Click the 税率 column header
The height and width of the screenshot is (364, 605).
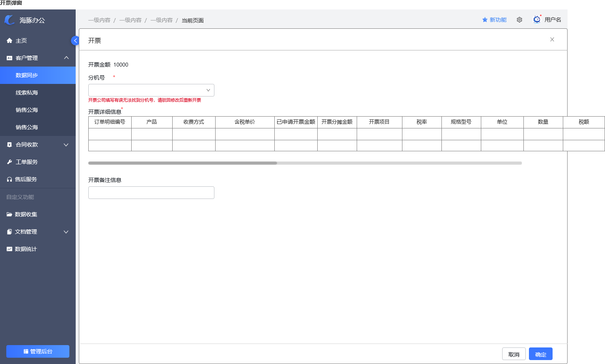422,122
